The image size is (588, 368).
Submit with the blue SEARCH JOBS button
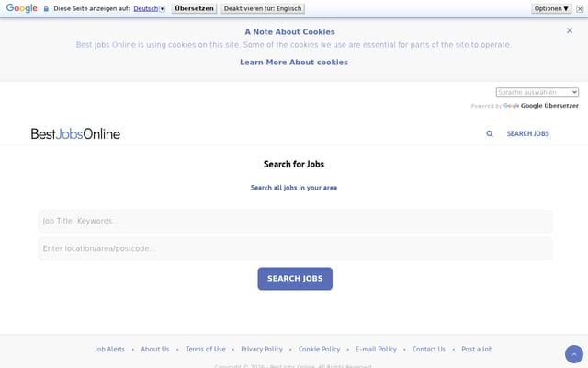click(x=295, y=279)
